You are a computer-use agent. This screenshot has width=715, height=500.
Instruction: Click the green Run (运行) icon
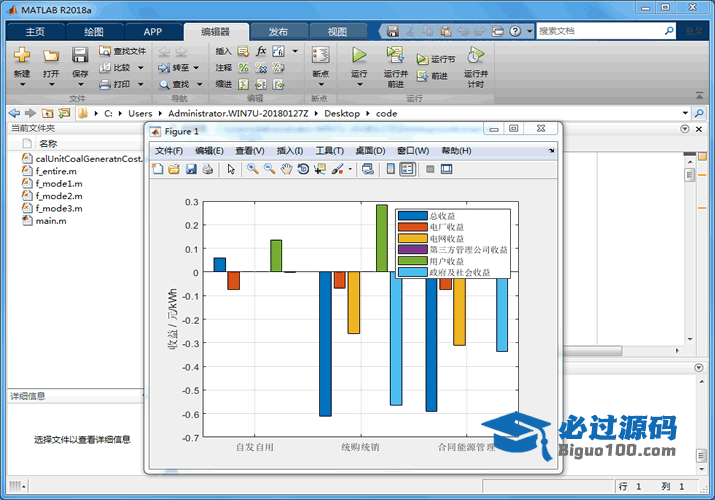(359, 54)
